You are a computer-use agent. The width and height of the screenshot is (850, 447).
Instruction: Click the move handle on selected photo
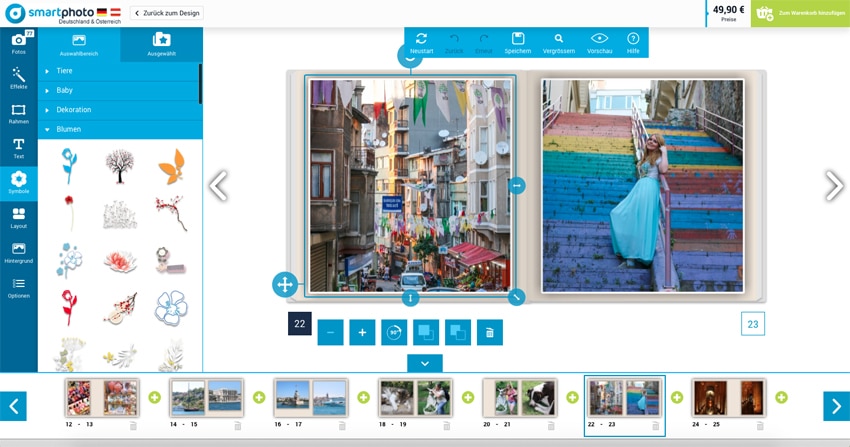click(285, 284)
